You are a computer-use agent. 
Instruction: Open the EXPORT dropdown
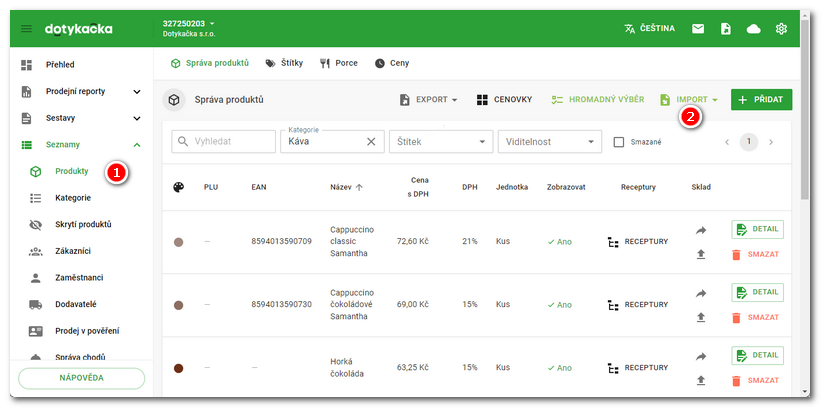click(x=428, y=100)
